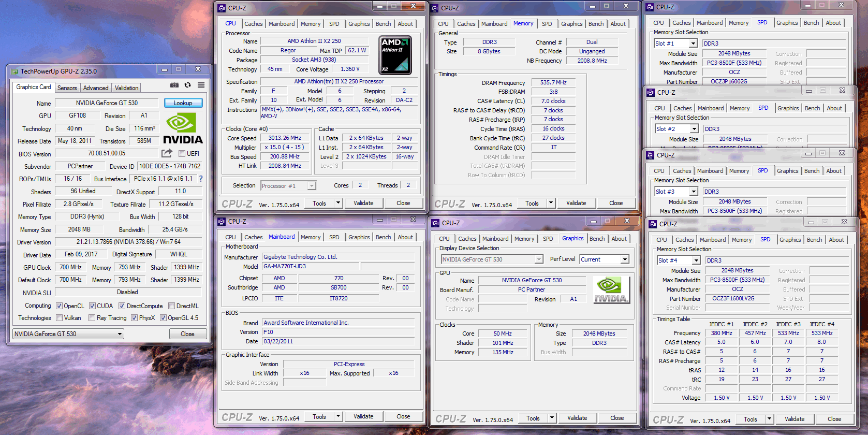Click title icon of CPU-Z Slot #4 window

[x=653, y=224]
